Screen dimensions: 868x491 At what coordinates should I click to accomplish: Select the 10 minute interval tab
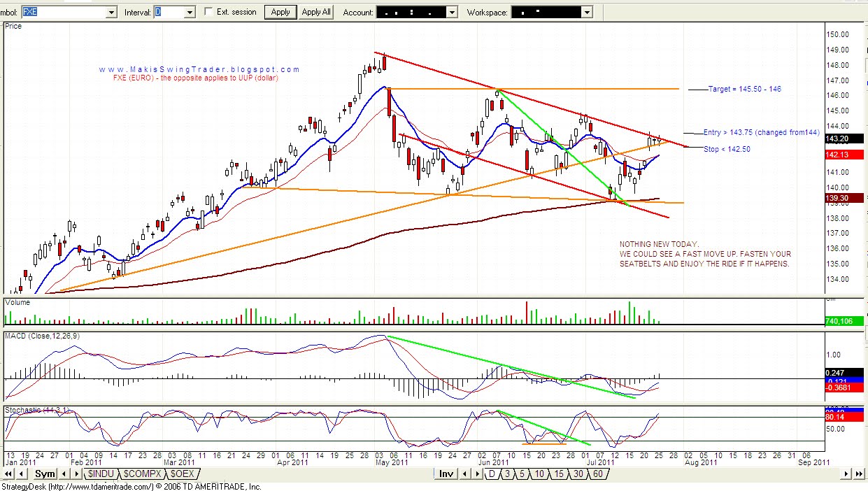[x=539, y=474]
